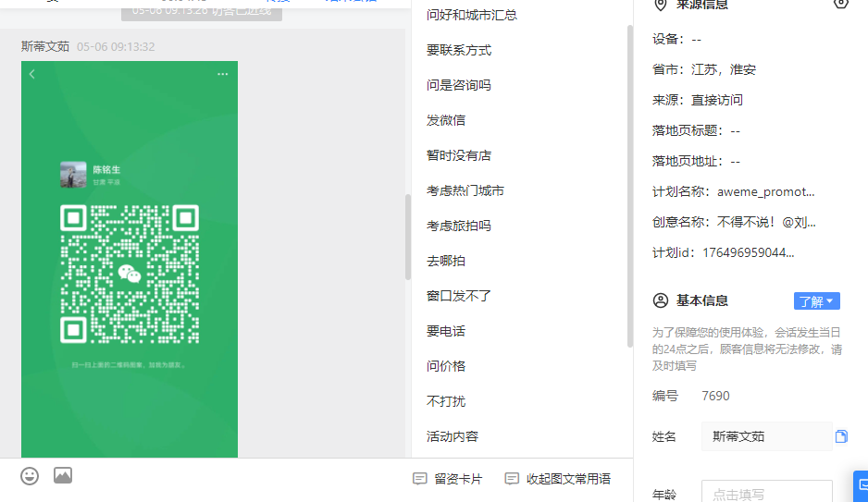The image size is (868, 502).
Task: Click the profile avatar of 陈铭生
Action: tap(73, 175)
